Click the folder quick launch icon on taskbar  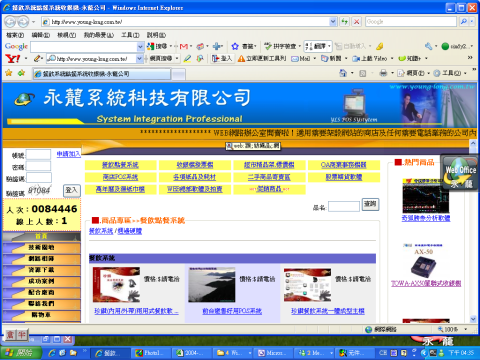[73, 353]
